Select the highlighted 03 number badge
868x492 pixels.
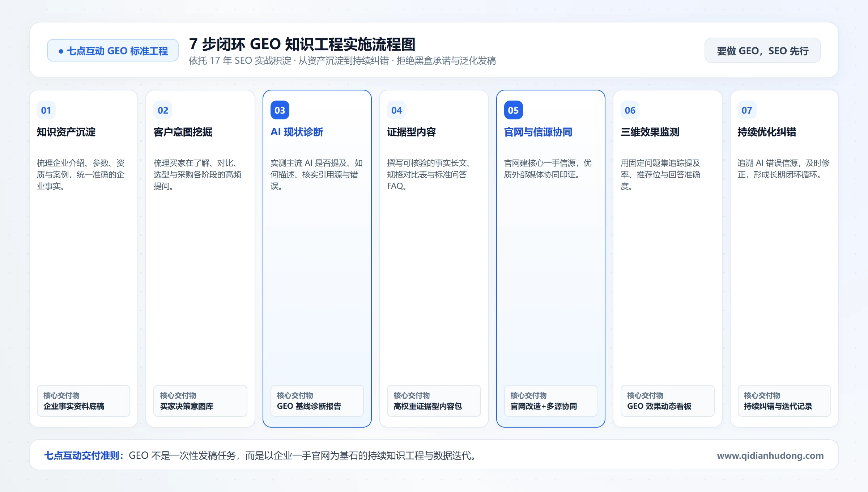coord(280,110)
